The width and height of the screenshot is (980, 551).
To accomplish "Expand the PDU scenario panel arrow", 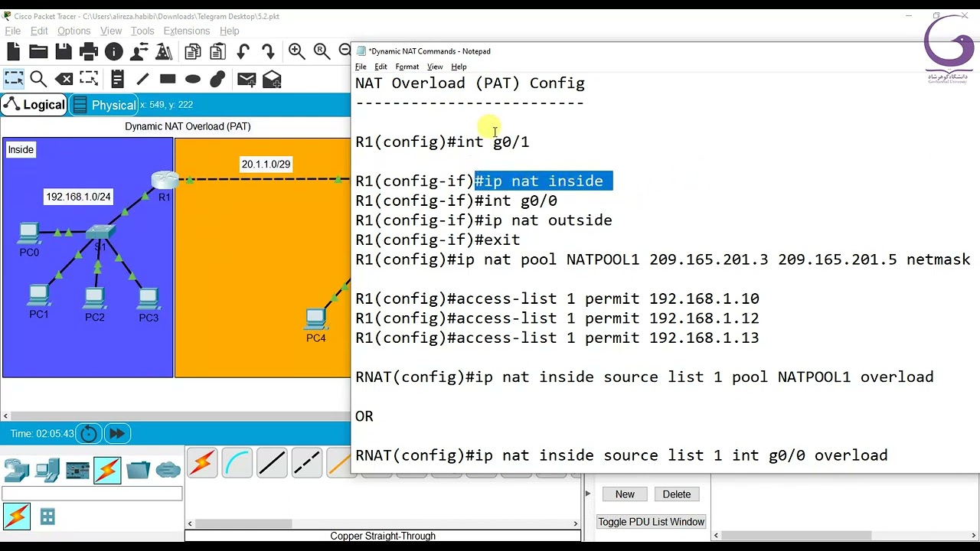I will (x=588, y=494).
